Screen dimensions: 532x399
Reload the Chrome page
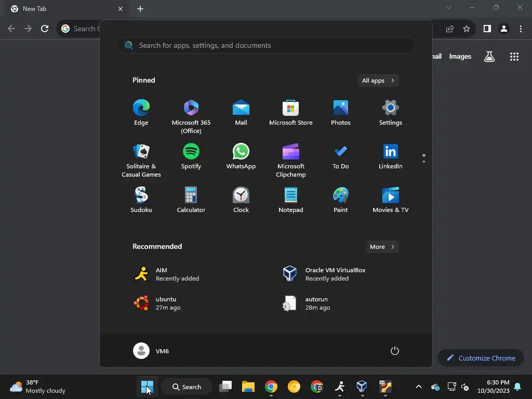45,29
